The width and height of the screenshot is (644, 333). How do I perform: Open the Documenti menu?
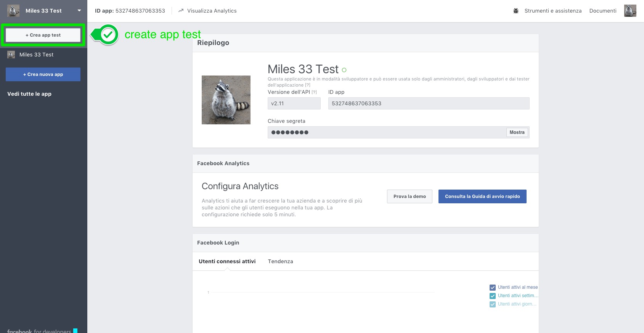tap(602, 11)
